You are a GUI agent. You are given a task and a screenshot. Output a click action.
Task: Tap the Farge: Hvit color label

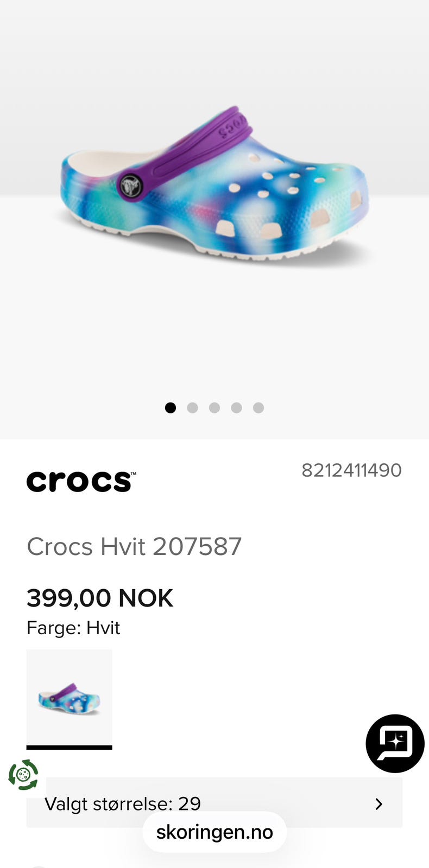coord(73,628)
